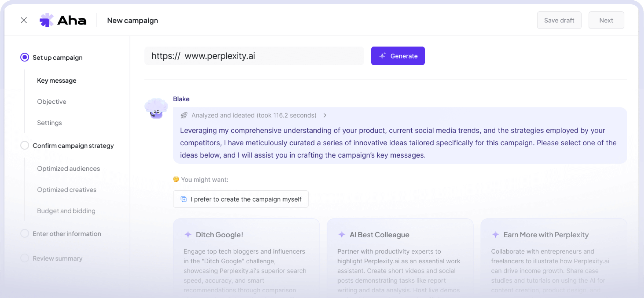This screenshot has width=644, height=298.
Task: Expand the Analyzed and ideated chevron
Action: [325, 115]
